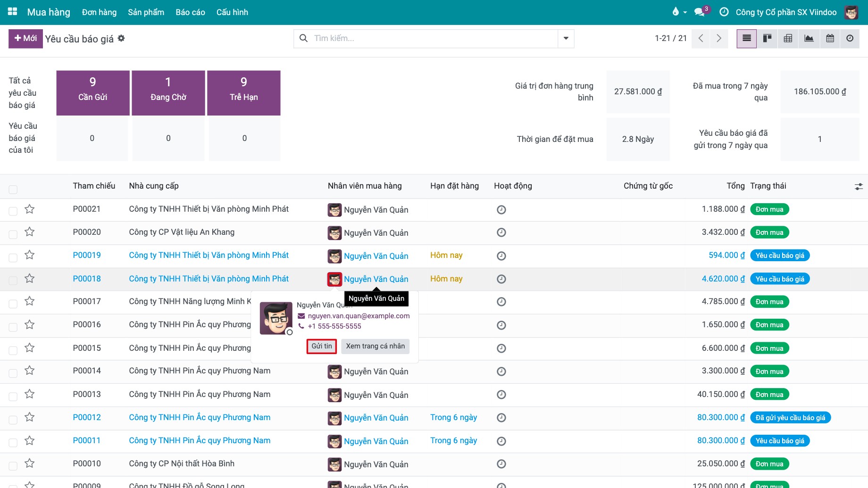Image resolution: width=868 pixels, height=488 pixels.
Task: Expand the search options dropdown arrow
Action: click(x=566, y=38)
